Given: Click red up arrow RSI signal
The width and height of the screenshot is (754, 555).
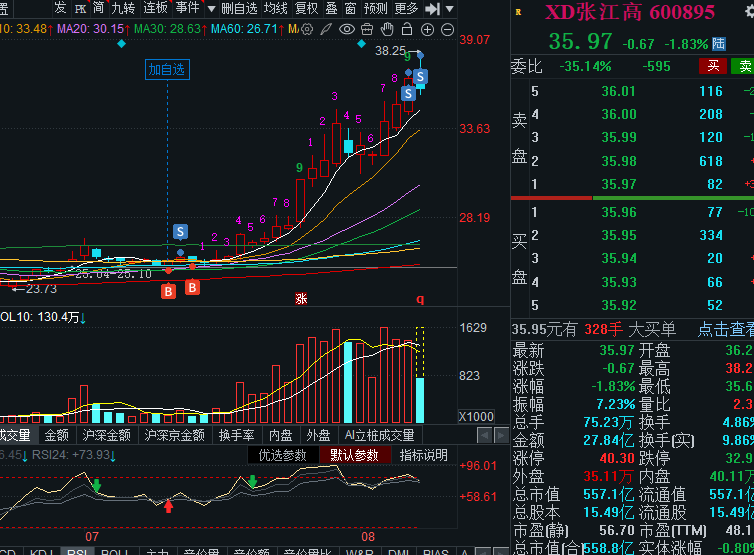Looking at the screenshot, I should click(168, 506).
